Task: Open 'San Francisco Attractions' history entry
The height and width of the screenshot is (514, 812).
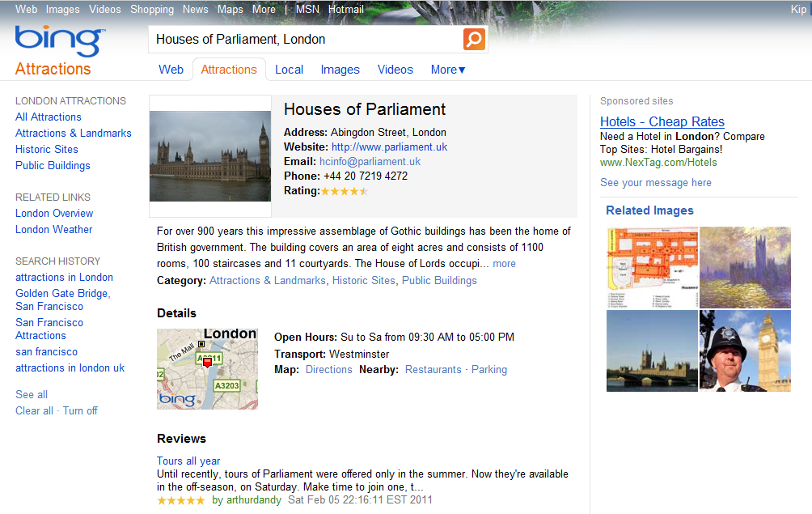Action: tap(49, 329)
